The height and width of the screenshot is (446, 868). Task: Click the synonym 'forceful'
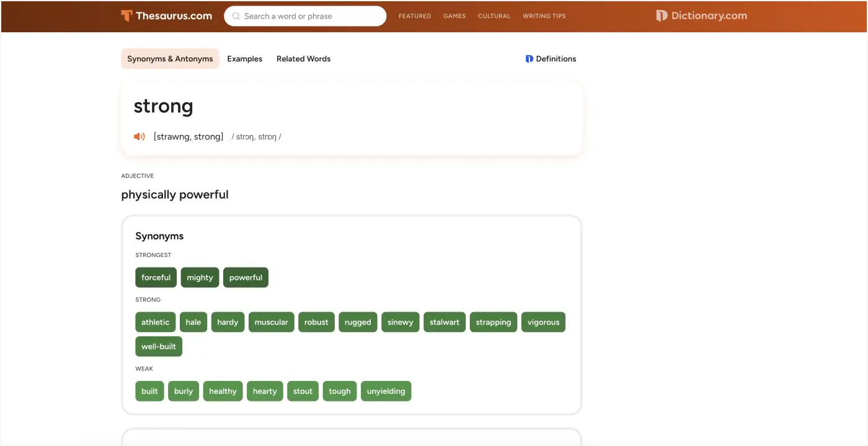(x=156, y=278)
